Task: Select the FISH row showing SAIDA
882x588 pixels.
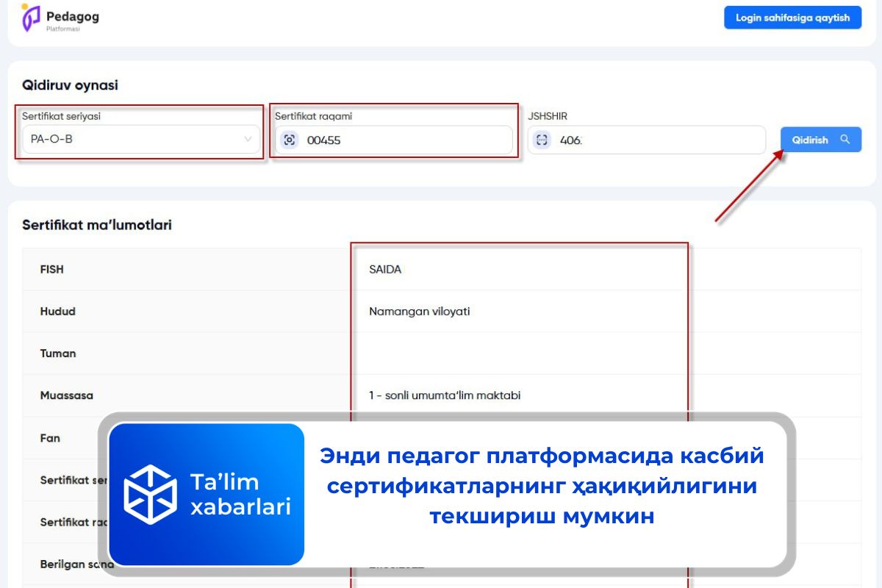Action: pyautogui.click(x=384, y=269)
